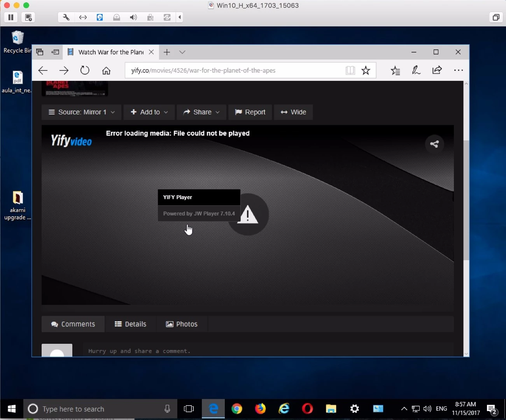Image resolution: width=506 pixels, height=420 pixels.
Task: Open VM settings wrench icon
Action: pyautogui.click(x=66, y=17)
